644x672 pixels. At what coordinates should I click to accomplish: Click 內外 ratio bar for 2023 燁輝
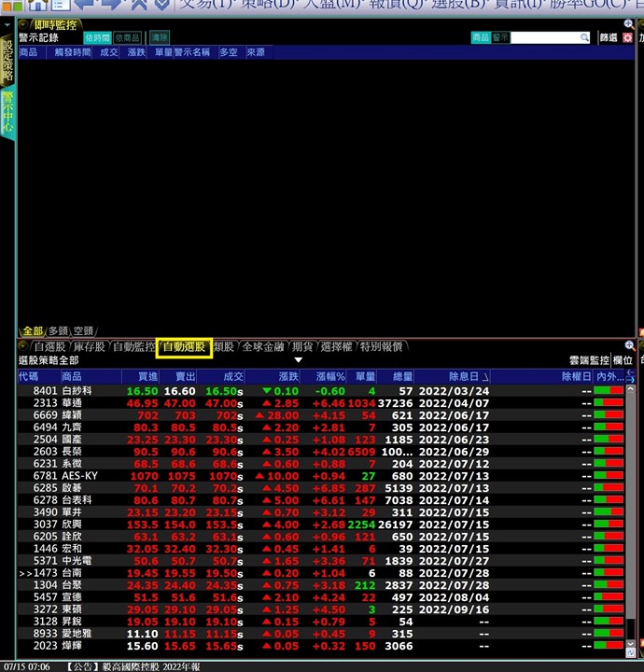coord(608,646)
